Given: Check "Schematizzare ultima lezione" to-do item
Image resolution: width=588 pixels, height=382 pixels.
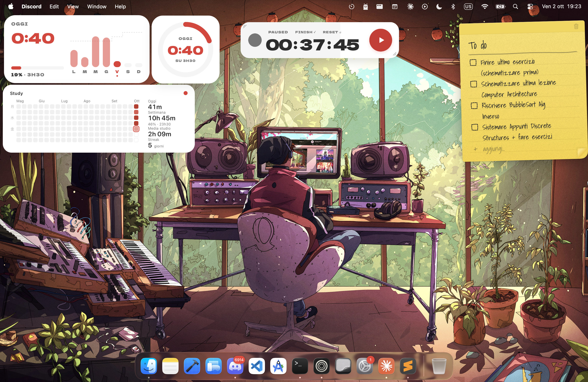Looking at the screenshot, I should pos(473,84).
